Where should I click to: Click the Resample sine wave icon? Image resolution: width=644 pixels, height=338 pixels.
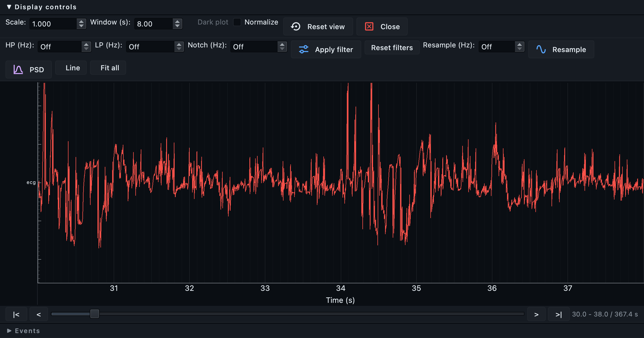coord(541,49)
